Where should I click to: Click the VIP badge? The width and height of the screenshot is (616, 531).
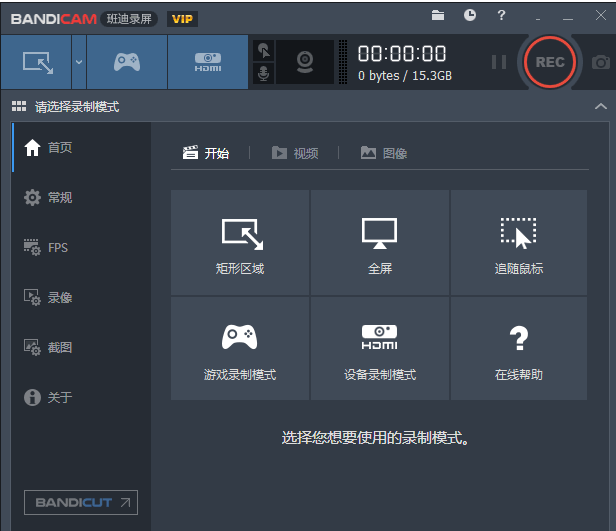click(x=182, y=19)
